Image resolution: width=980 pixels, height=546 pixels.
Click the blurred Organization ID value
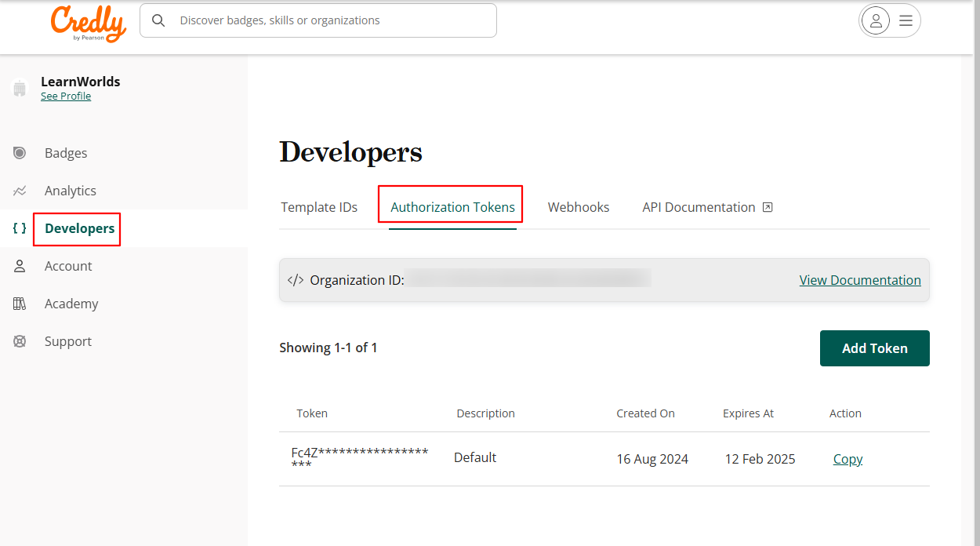[x=528, y=278]
